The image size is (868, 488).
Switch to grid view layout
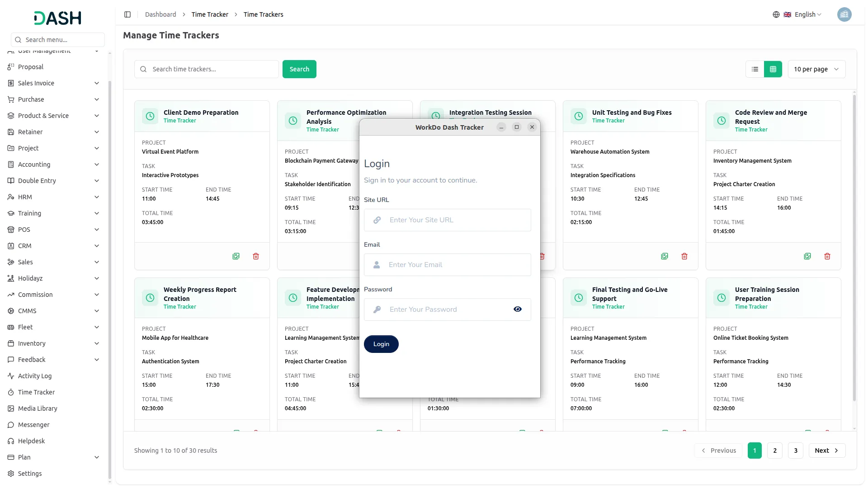point(773,69)
